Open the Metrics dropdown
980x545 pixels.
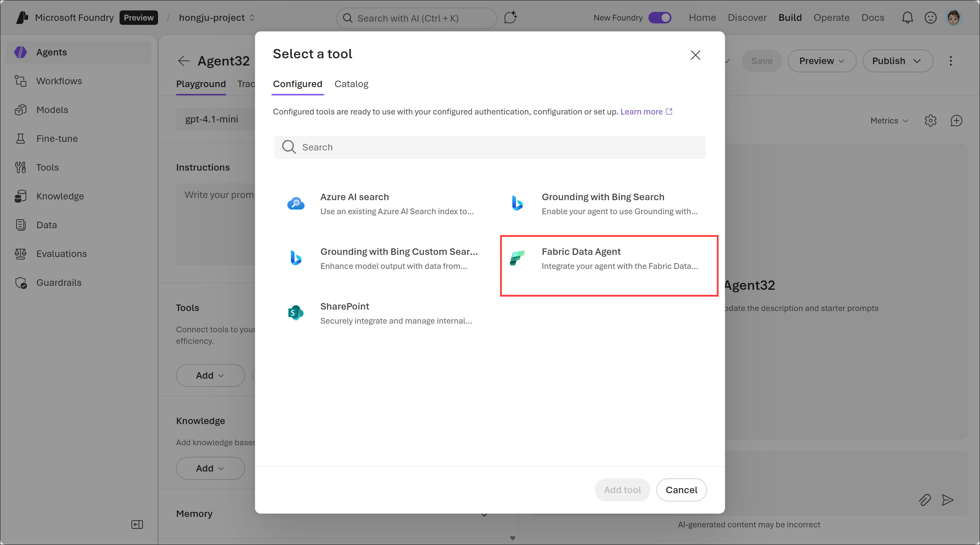(889, 121)
